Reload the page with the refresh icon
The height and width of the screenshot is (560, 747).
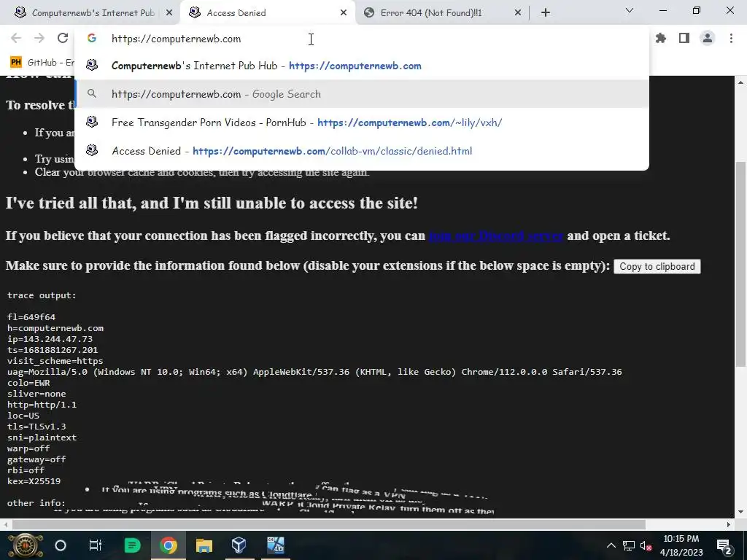pyautogui.click(x=63, y=38)
